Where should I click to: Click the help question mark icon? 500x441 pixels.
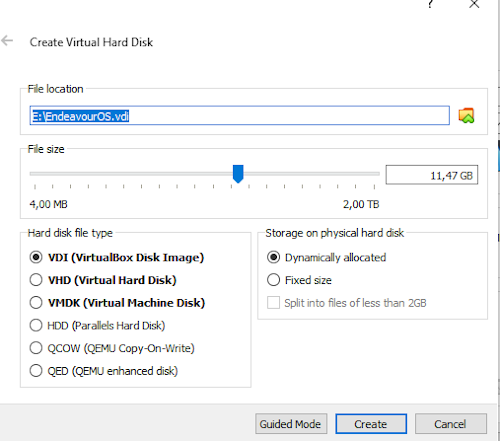[430, 4]
